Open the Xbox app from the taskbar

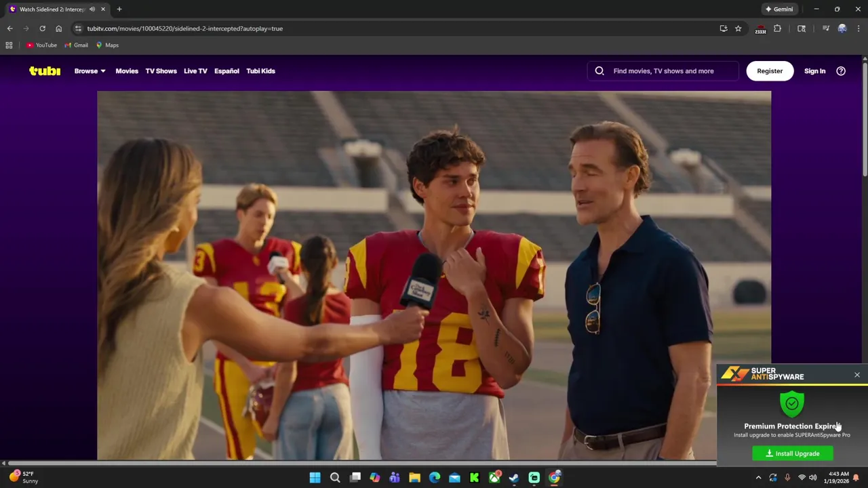494,478
